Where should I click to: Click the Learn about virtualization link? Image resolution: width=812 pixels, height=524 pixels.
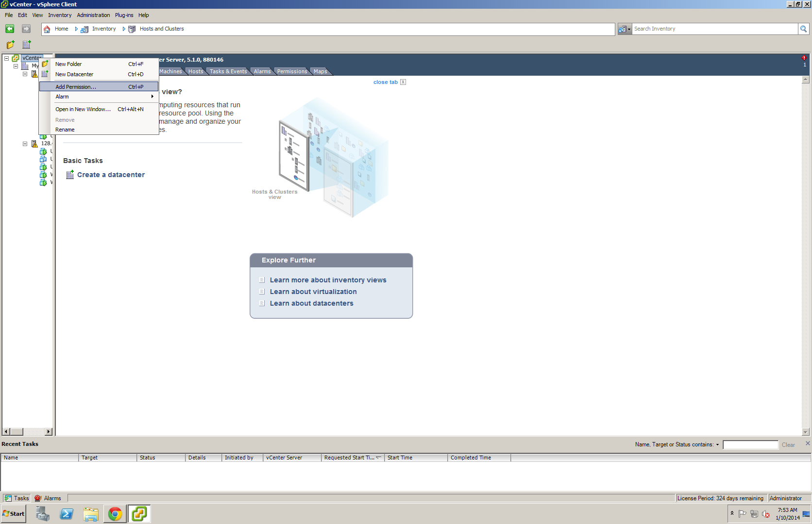point(313,292)
